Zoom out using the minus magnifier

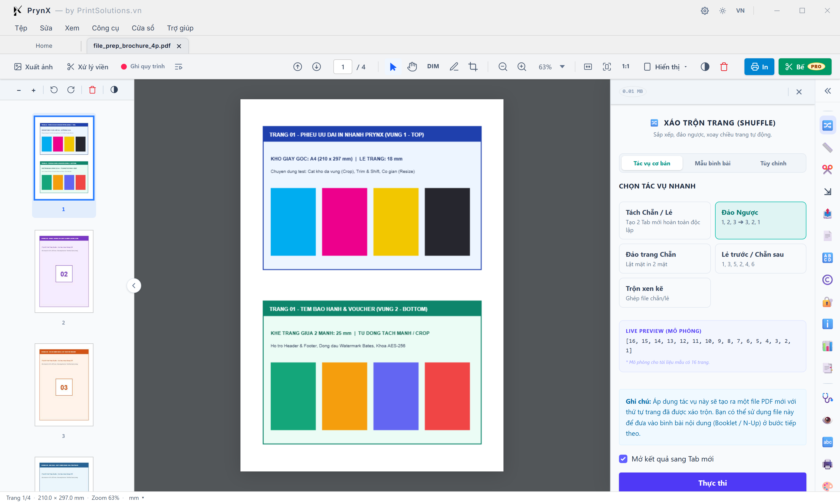click(502, 67)
